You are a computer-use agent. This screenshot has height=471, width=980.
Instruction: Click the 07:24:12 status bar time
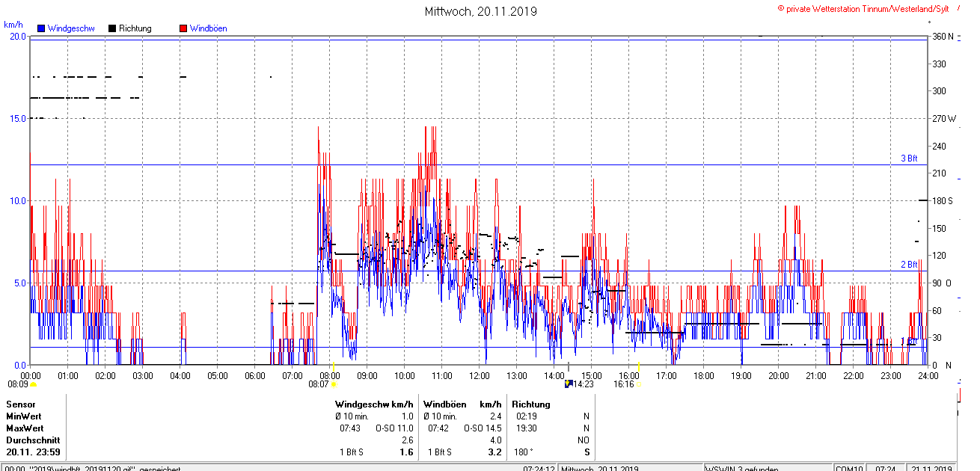coord(539,469)
